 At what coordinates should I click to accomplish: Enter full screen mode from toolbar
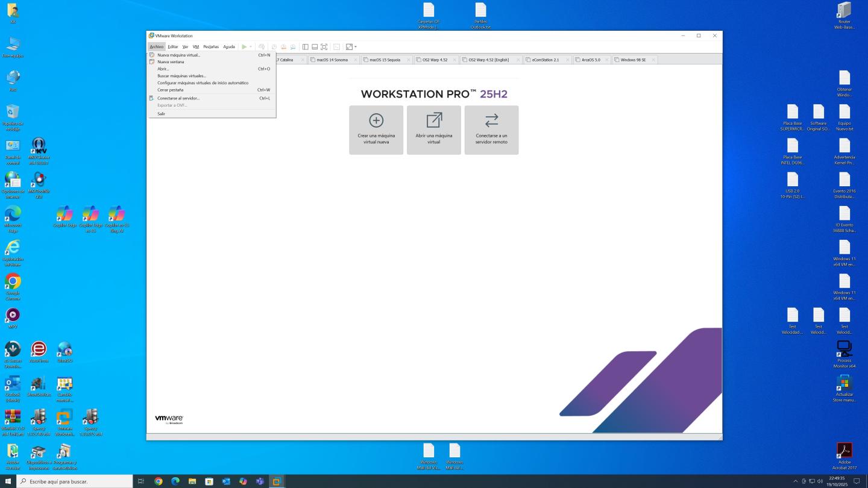pyautogui.click(x=324, y=46)
